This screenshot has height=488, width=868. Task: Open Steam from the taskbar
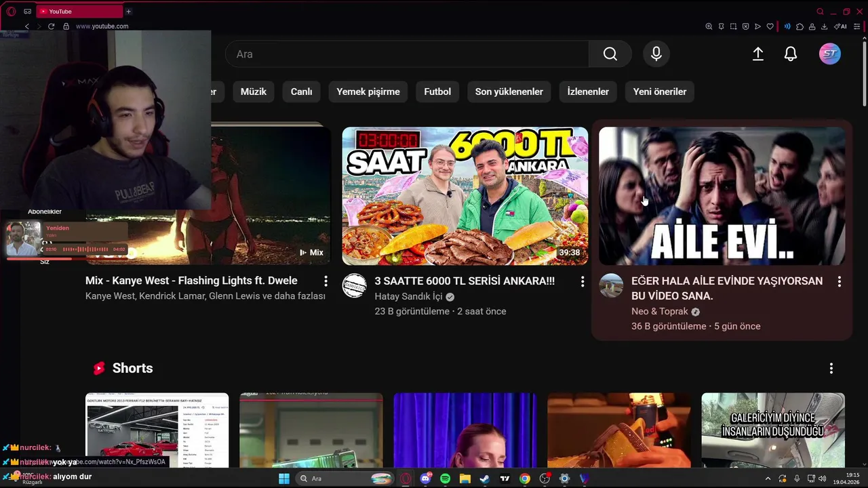tap(484, 479)
